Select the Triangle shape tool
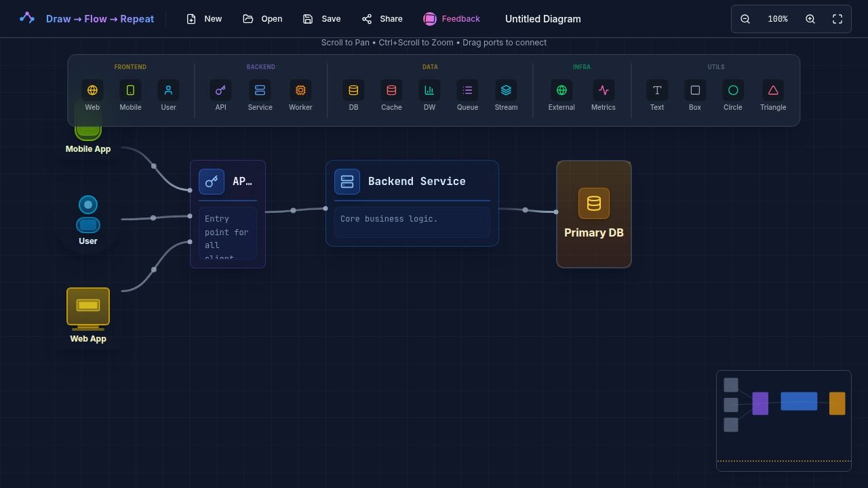Screen dimensions: 868x488 click(x=773, y=96)
